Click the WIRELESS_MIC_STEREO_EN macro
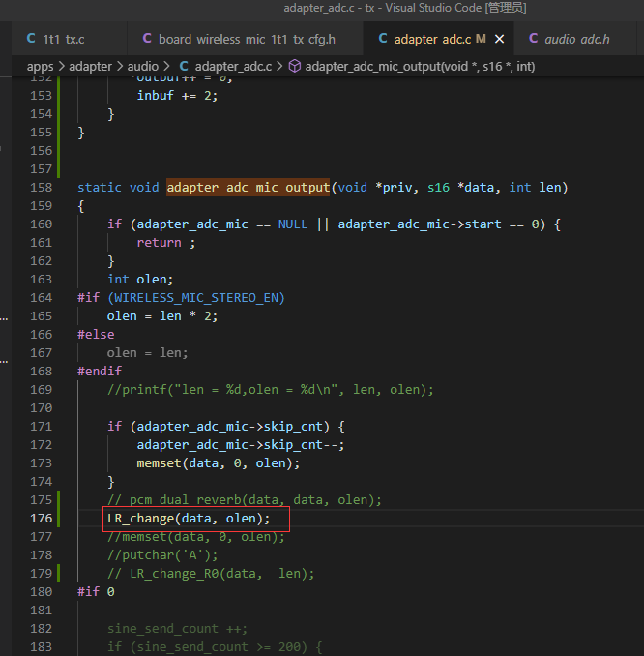644x656 pixels. coord(195,298)
